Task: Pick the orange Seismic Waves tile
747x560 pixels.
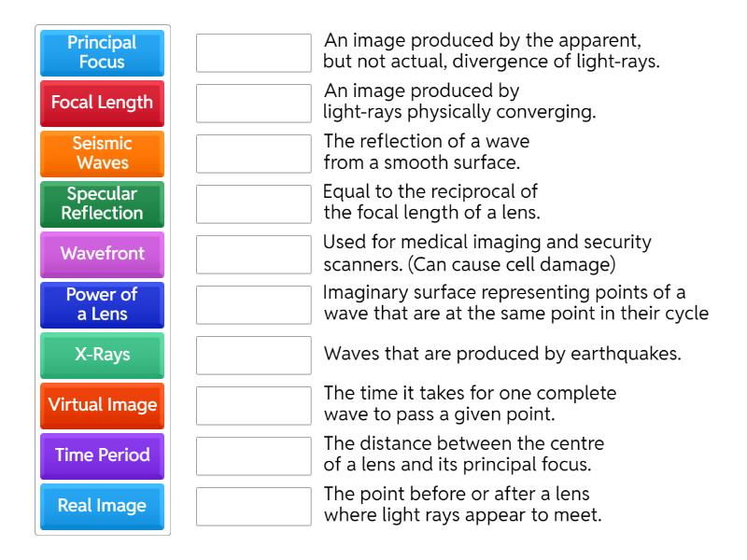Action: [x=103, y=154]
